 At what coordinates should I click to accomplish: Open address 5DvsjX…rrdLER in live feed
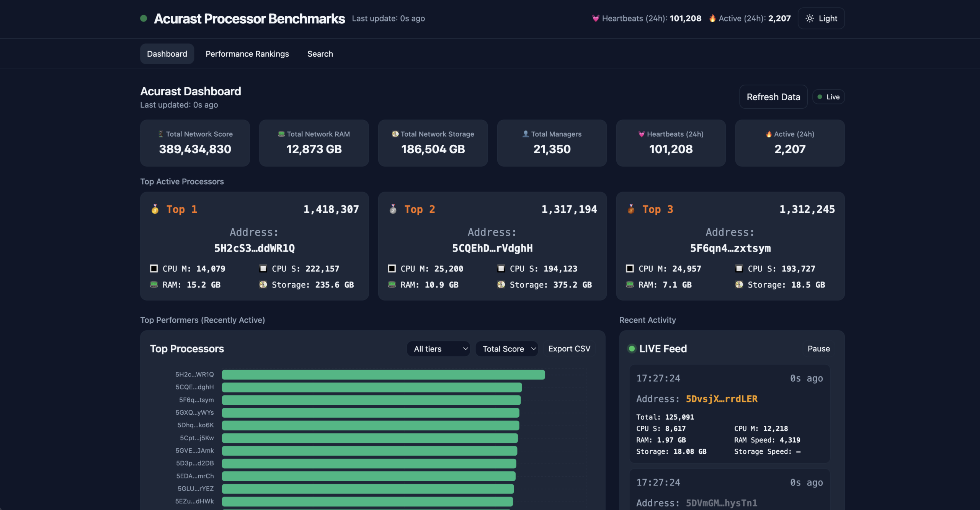(x=722, y=399)
